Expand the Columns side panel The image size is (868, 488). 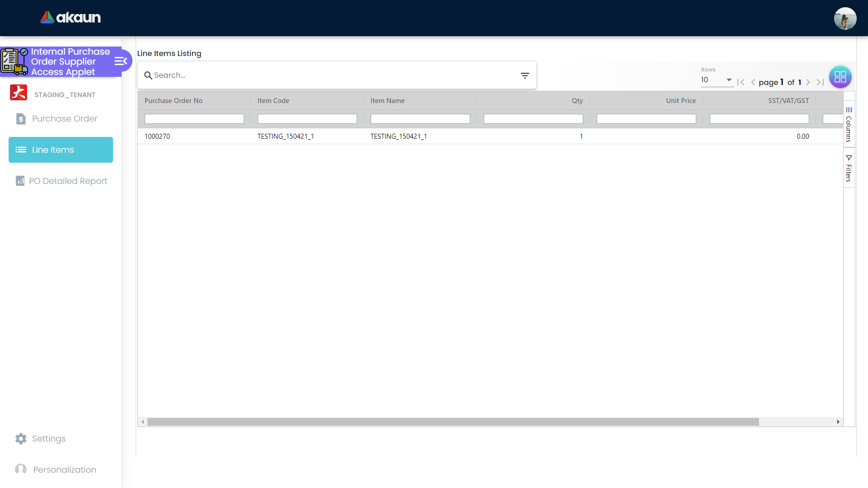click(x=849, y=124)
